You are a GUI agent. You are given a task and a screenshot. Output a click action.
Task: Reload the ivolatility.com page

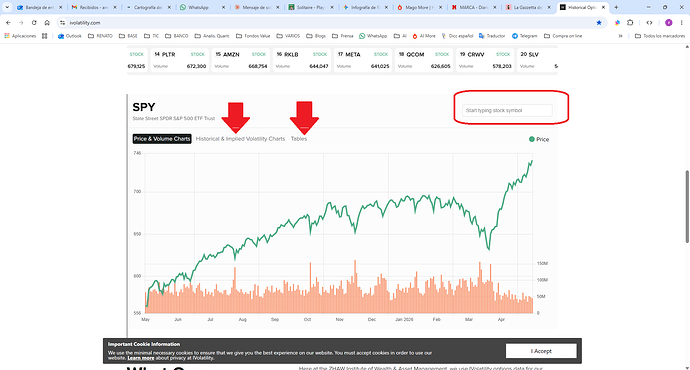(34, 22)
